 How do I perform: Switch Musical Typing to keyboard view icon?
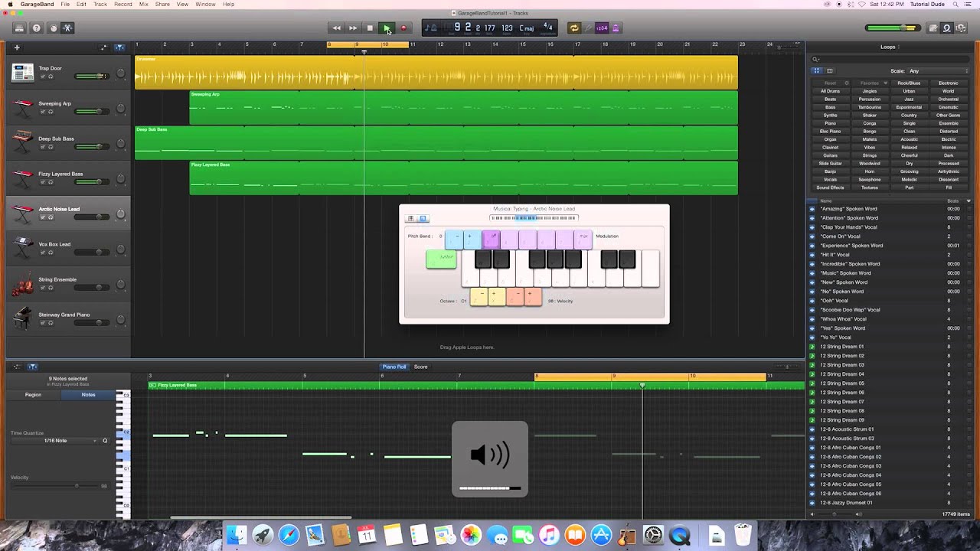410,219
